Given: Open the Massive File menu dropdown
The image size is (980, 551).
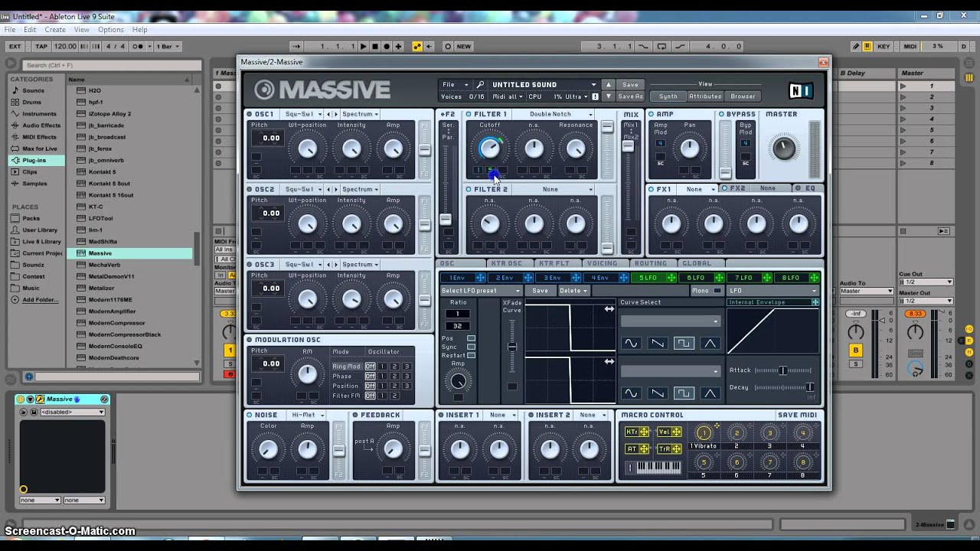Looking at the screenshot, I should pyautogui.click(x=454, y=84).
